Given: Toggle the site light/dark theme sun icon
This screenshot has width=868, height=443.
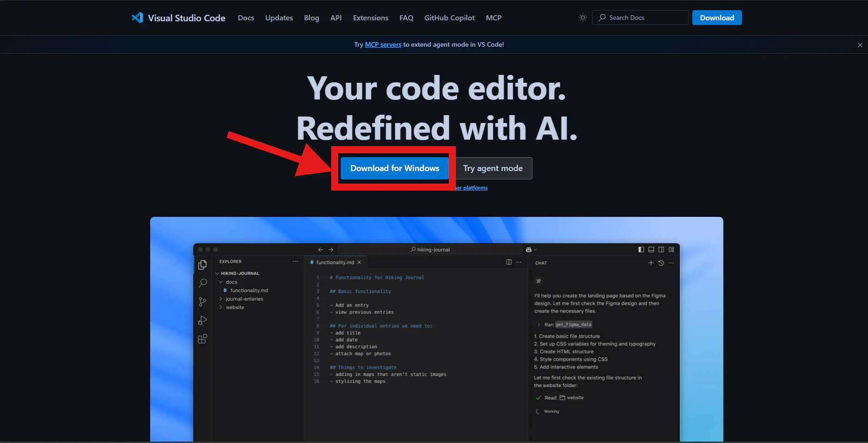Looking at the screenshot, I should 582,18.
